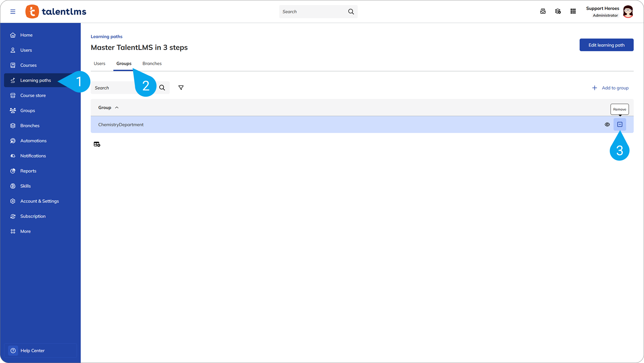The width and height of the screenshot is (644, 363).
Task: Open Branches in the sidebar
Action: (x=40, y=126)
